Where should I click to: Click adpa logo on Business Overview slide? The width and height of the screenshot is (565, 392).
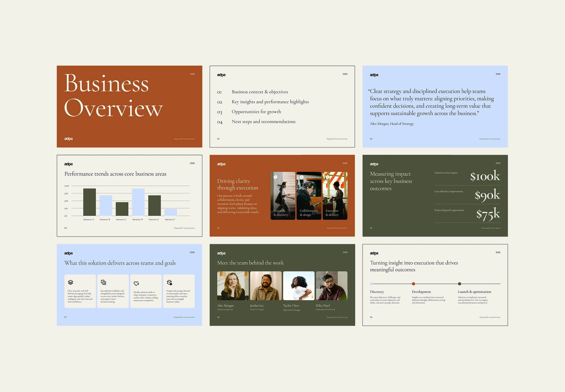69,139
